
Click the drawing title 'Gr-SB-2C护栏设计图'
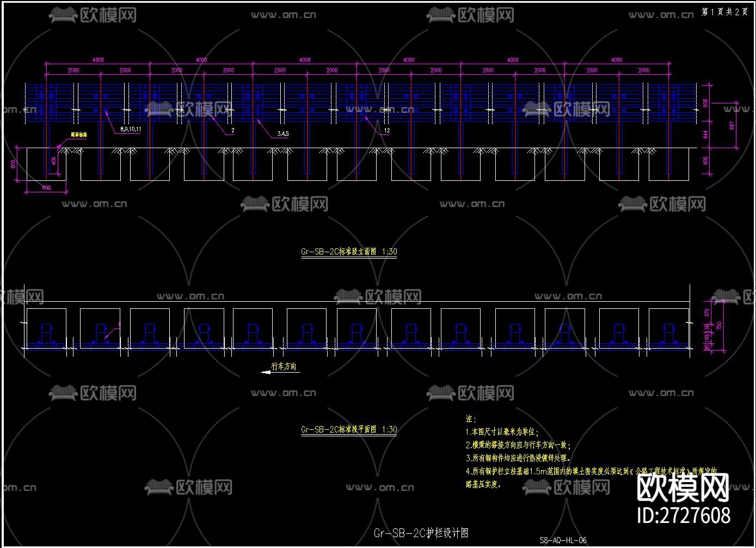pyautogui.click(x=421, y=533)
